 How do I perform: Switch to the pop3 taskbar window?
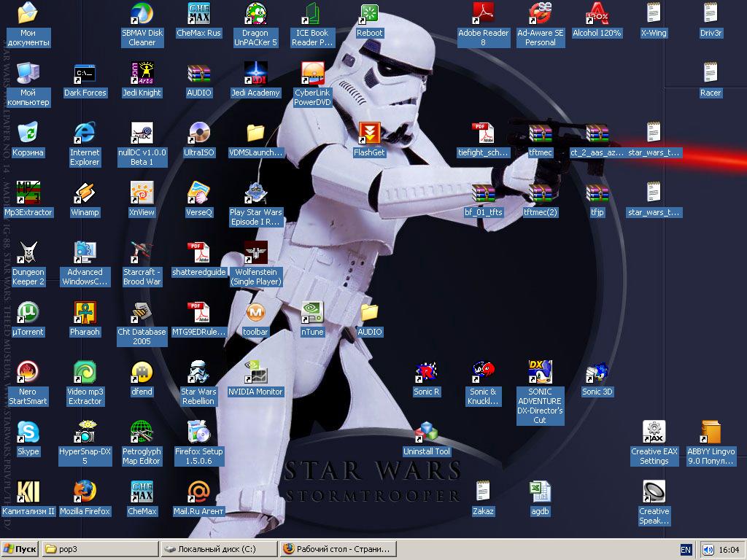point(99,549)
